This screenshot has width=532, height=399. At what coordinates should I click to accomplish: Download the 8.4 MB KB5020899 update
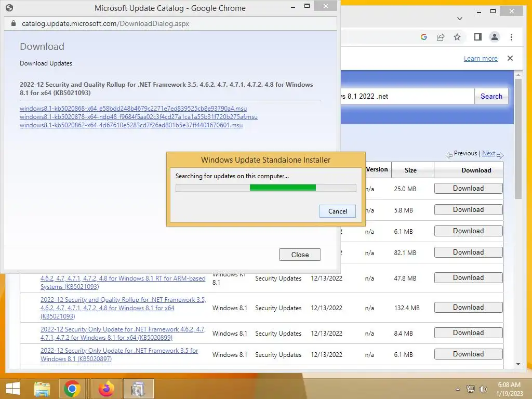(x=468, y=332)
